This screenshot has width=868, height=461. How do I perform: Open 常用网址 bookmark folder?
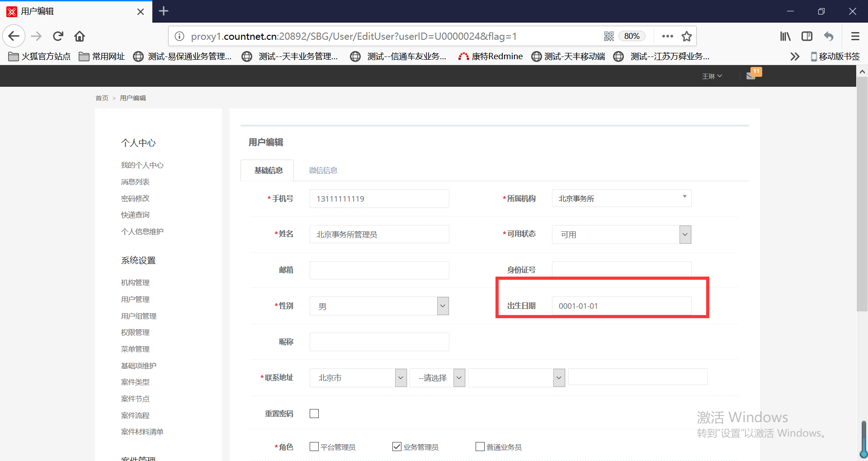point(102,56)
